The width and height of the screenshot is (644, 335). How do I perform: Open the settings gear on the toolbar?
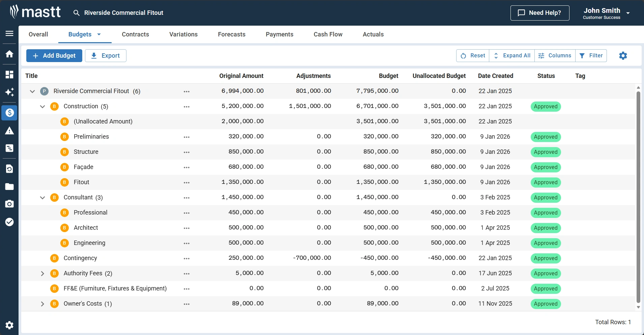pos(623,56)
